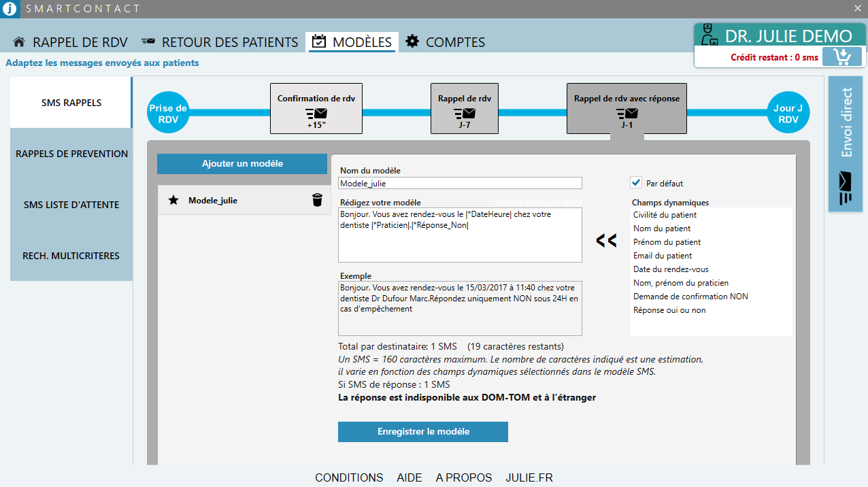Select Nom, prénom du praticien field
Screen dimensions: 868x487
[681, 283]
